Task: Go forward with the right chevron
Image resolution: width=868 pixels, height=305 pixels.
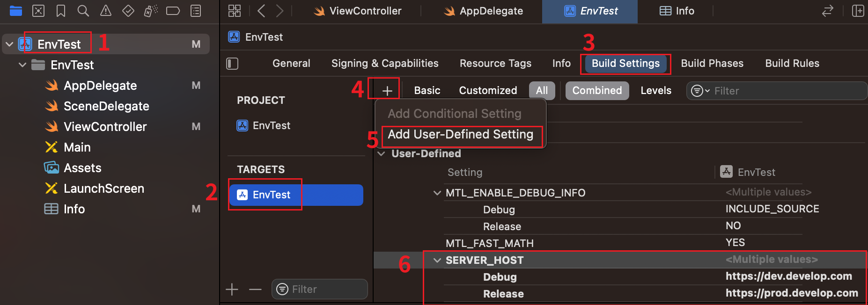Action: tap(280, 11)
